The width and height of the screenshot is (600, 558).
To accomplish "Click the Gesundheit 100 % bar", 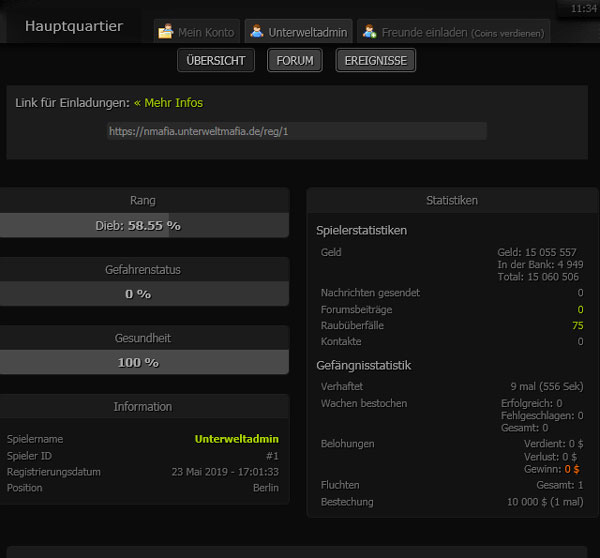I will coord(144,362).
